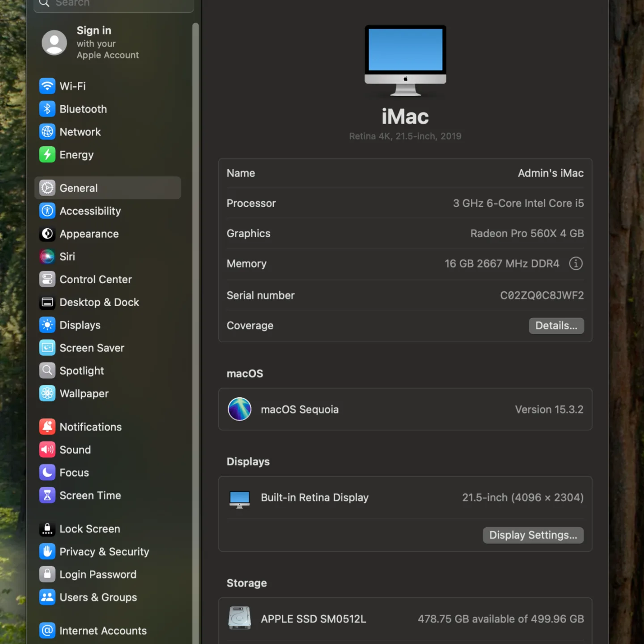Open Display Settings for Retina Display
The image size is (644, 644).
point(533,535)
